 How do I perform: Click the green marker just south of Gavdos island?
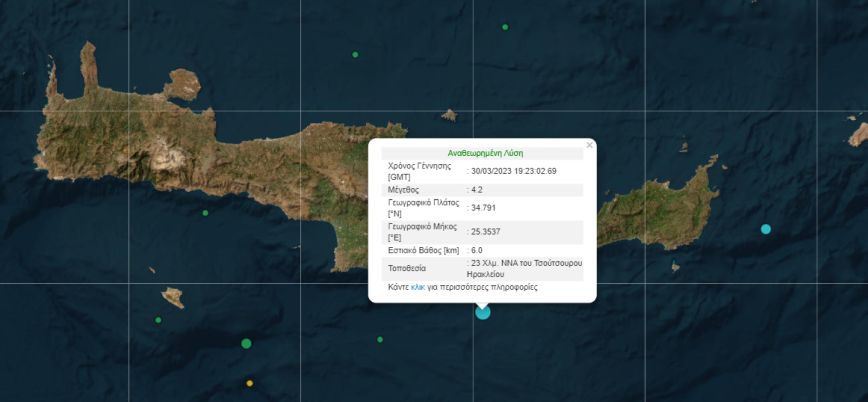(158, 320)
